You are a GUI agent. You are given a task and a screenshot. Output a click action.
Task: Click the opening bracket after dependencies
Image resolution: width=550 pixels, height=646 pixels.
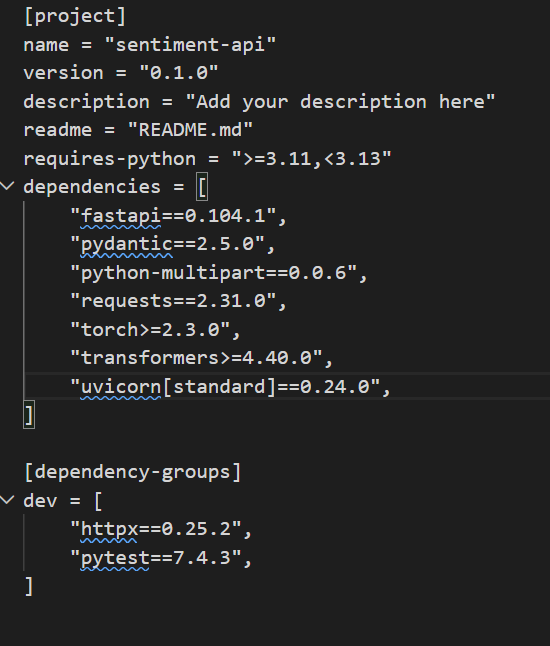(x=202, y=187)
